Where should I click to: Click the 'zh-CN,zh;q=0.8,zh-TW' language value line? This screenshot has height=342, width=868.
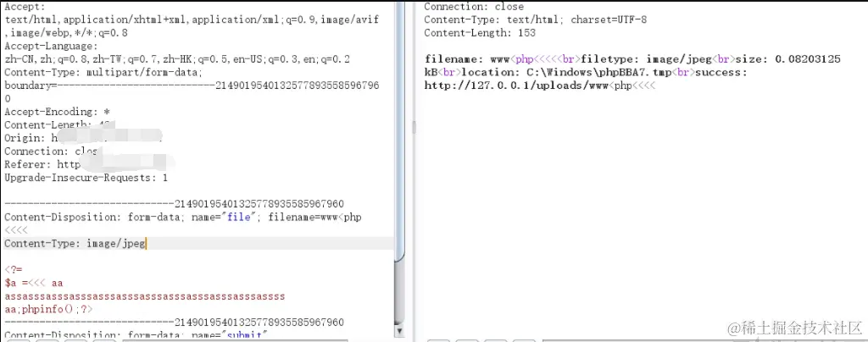[x=177, y=59]
